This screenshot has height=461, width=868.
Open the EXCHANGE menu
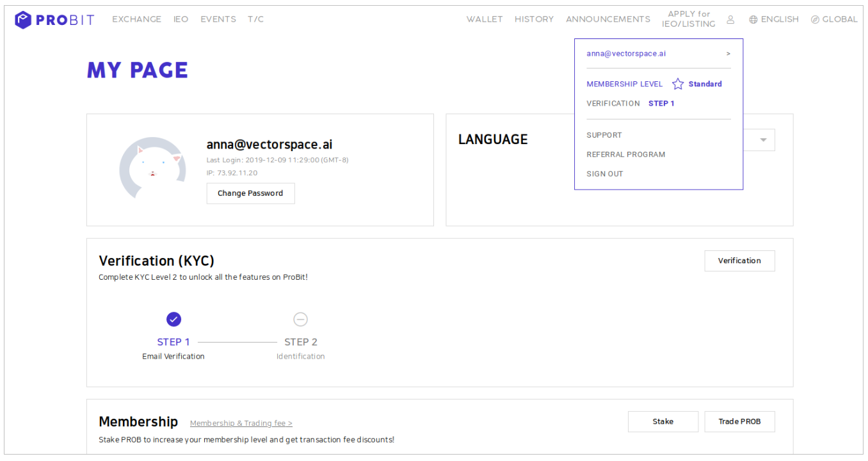(137, 19)
